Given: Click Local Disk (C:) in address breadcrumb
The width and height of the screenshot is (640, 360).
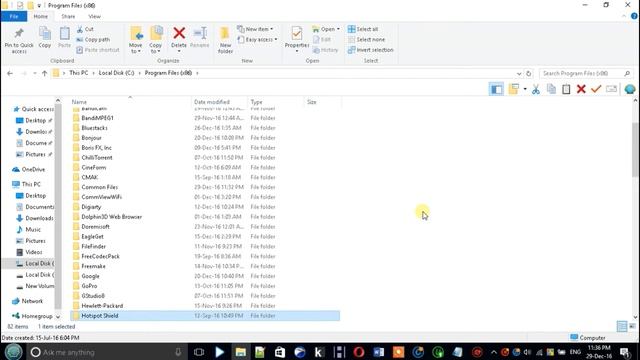Looking at the screenshot, I should click(116, 73).
